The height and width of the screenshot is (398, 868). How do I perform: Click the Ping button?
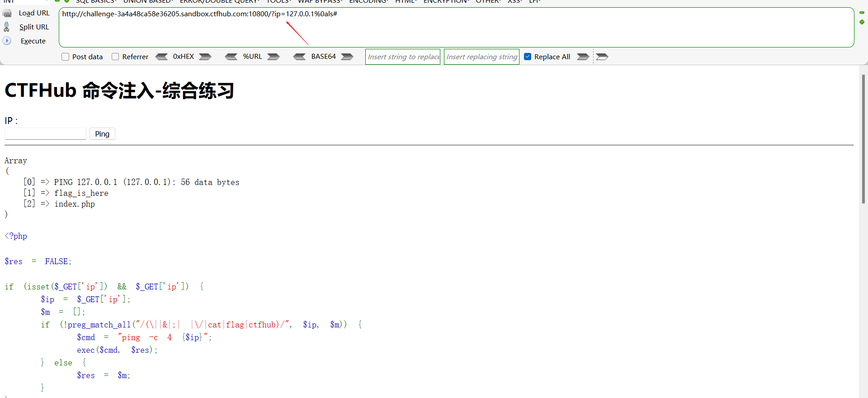pos(102,134)
